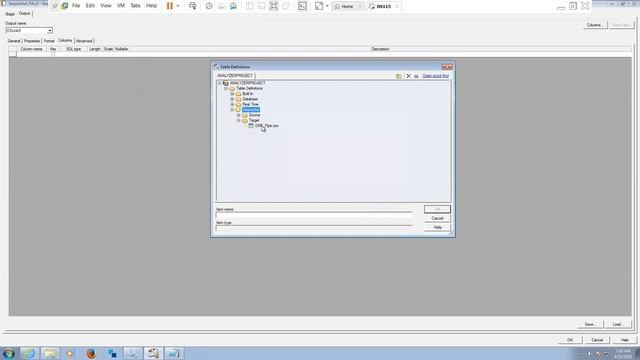Click the SQL type column header
This screenshot has width=640, height=360.
pos(74,49)
